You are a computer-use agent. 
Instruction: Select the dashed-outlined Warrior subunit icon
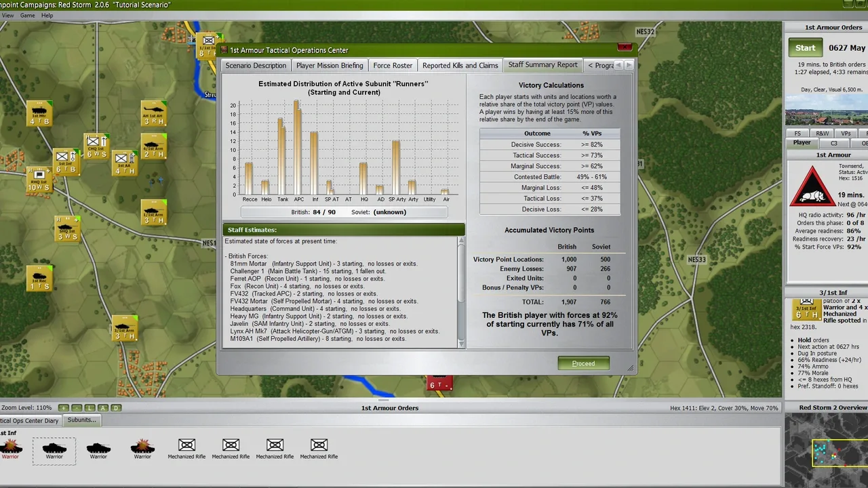click(x=54, y=448)
